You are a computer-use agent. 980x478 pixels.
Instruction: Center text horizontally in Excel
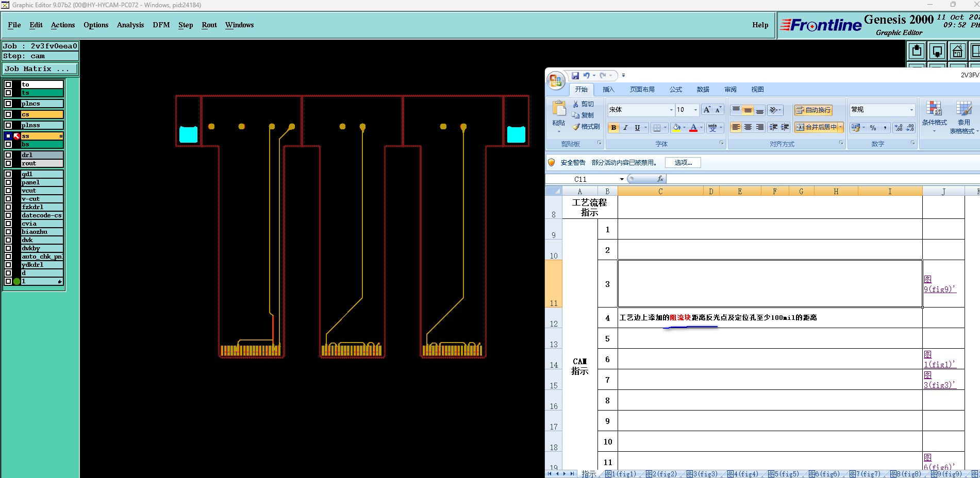(x=748, y=127)
